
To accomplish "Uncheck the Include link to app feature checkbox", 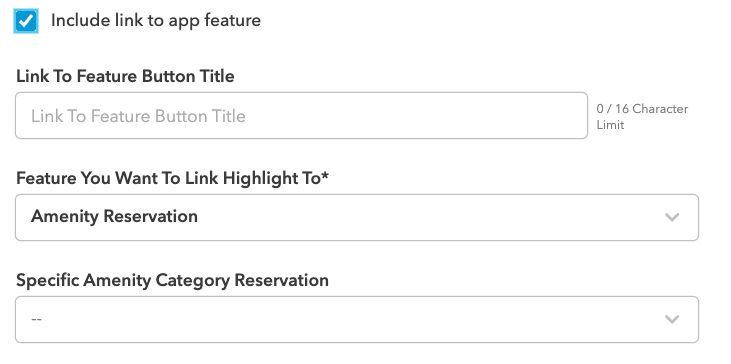I will [26, 21].
